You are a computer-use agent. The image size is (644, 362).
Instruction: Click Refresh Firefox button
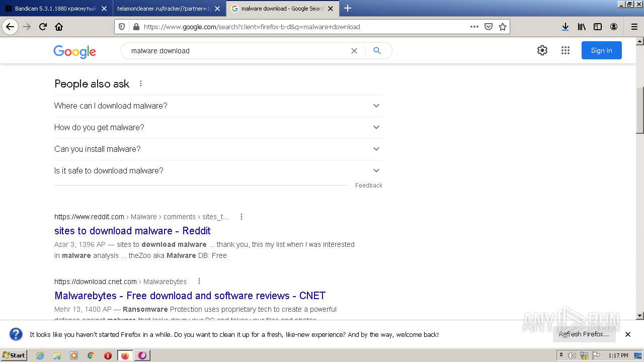point(584,334)
